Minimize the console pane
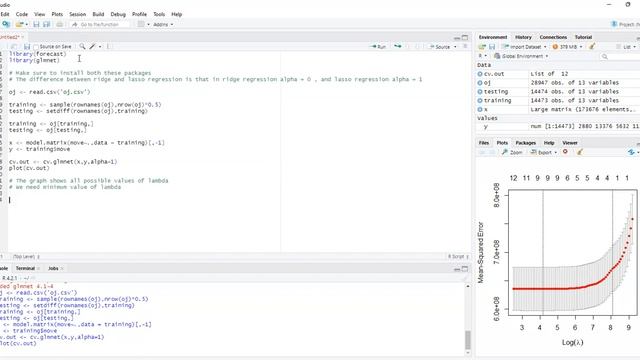Image resolution: width=640 pixels, height=360 pixels. point(457,269)
